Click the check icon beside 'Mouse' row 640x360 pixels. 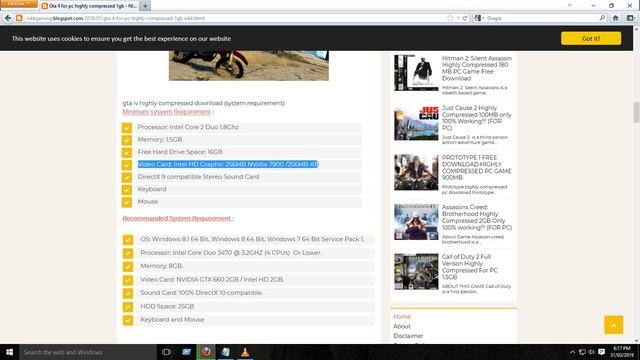click(x=127, y=202)
